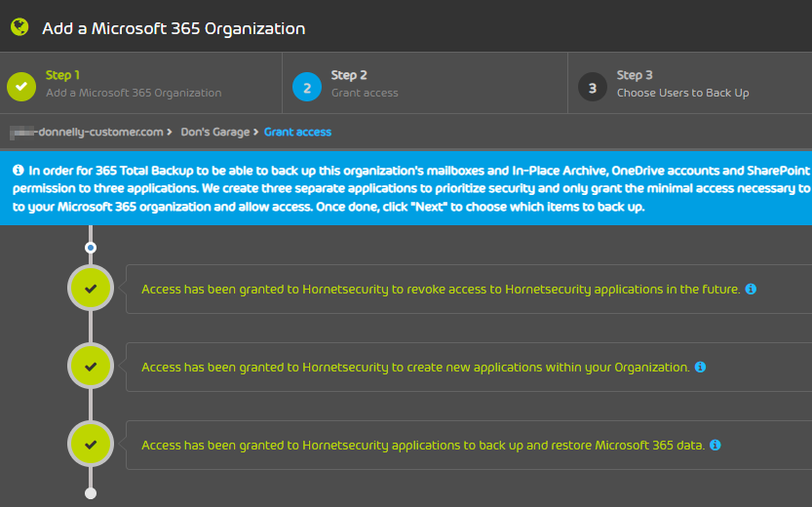Click the checkmark circle for the back up and restore step
This screenshot has height=507, width=812.
coord(91,445)
